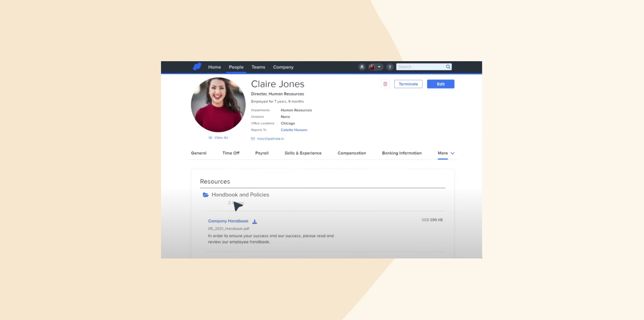Switch to Banking Information tab
Image resolution: width=644 pixels, height=320 pixels.
402,153
